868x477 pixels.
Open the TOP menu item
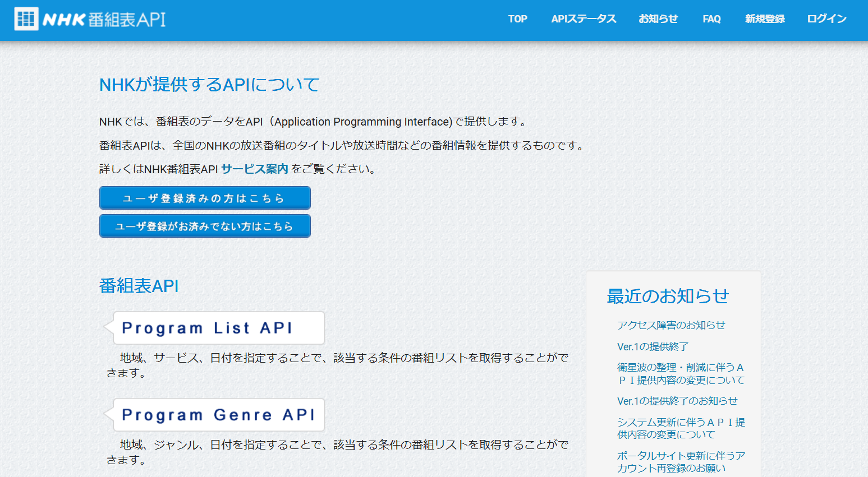[517, 19]
